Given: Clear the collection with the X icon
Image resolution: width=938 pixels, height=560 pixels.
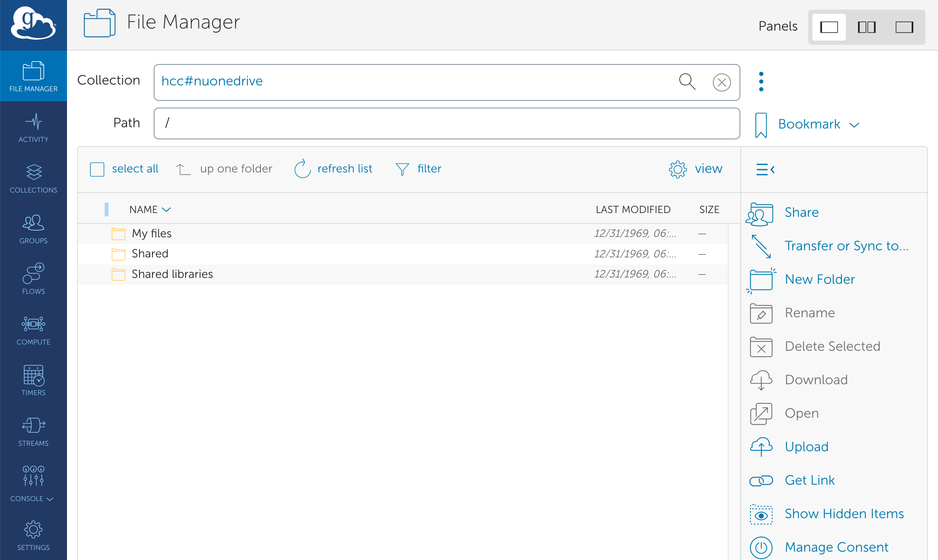Looking at the screenshot, I should tap(722, 82).
